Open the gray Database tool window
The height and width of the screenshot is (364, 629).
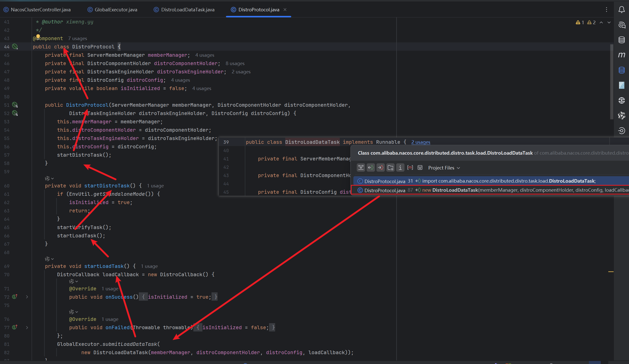point(621,40)
